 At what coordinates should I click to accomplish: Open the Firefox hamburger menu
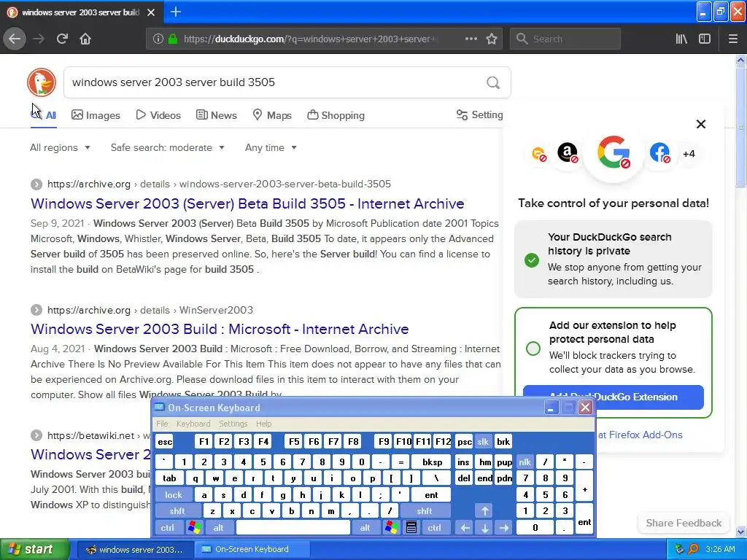pyautogui.click(x=732, y=39)
